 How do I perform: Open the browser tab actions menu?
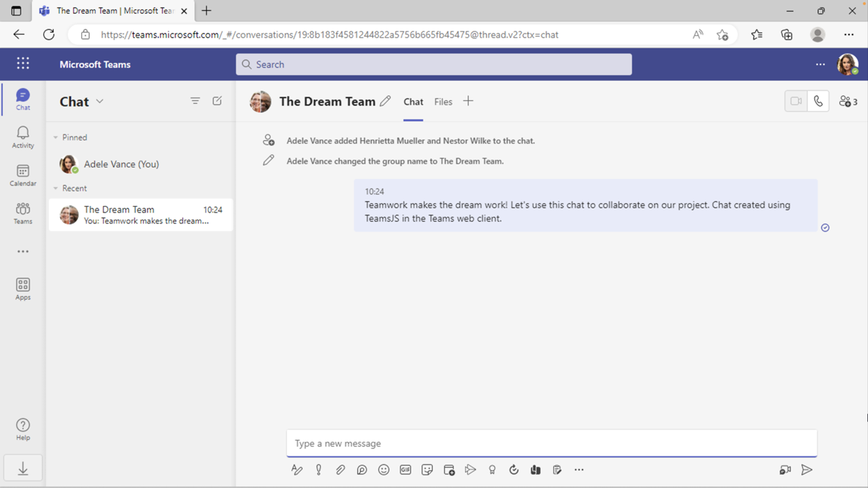click(16, 11)
